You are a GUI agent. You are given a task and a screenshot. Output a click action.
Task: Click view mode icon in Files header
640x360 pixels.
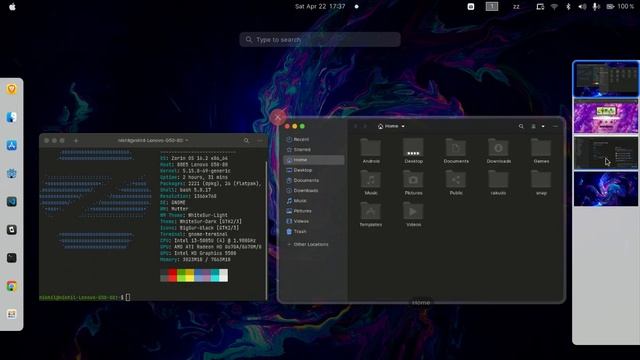(533, 127)
